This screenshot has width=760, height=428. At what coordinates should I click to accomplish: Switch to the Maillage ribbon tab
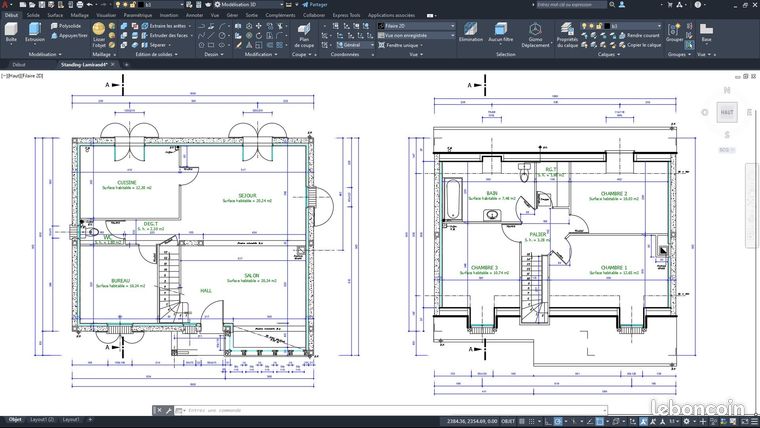coord(79,15)
